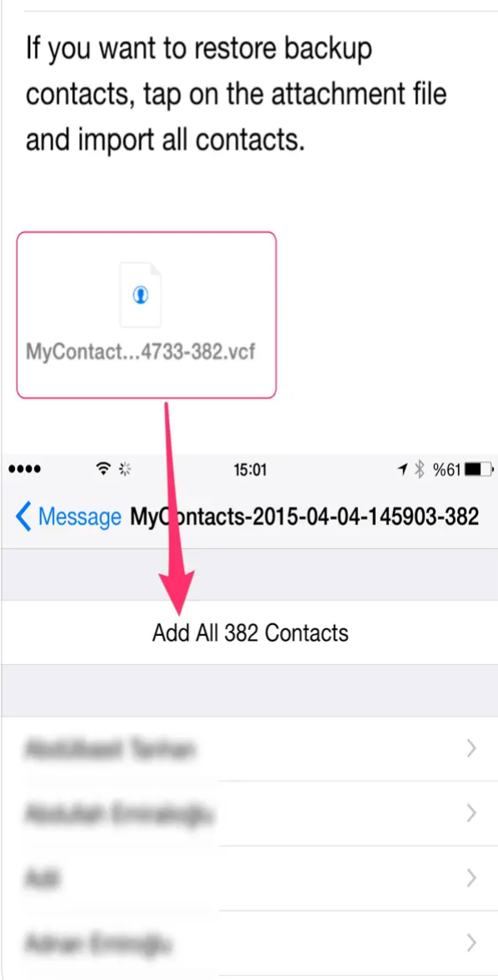Tap Add All 382 Contacts
Screen dimensions: 498x980
[250, 632]
